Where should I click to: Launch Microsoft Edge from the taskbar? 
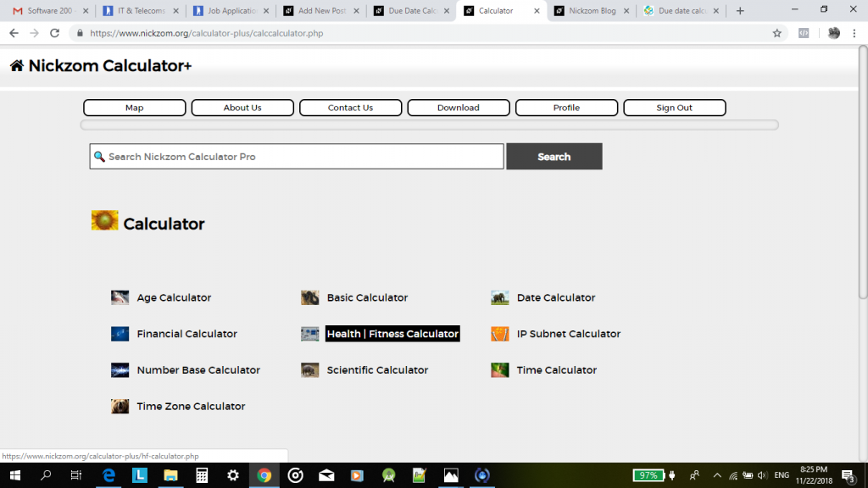pos(108,475)
